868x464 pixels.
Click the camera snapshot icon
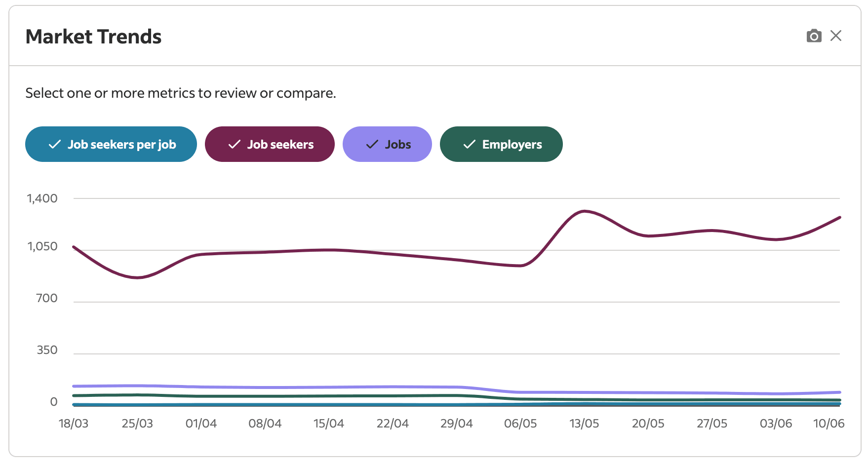[814, 36]
